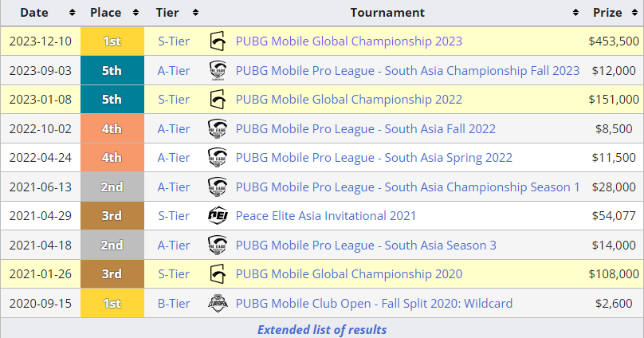The image size is (644, 338).
Task: Open Peace Elite Asia Invitational 2021 link
Action: point(326,216)
